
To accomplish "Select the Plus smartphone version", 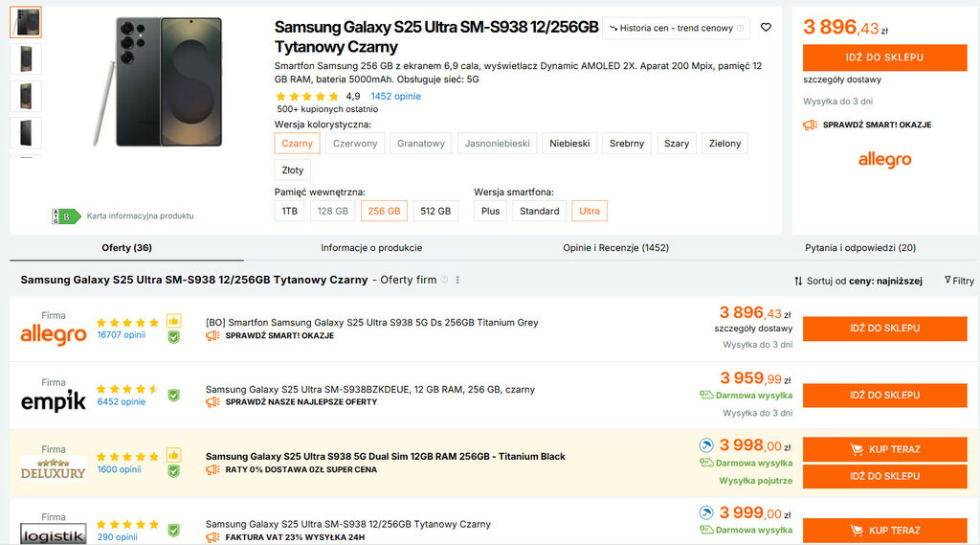I will tap(490, 211).
